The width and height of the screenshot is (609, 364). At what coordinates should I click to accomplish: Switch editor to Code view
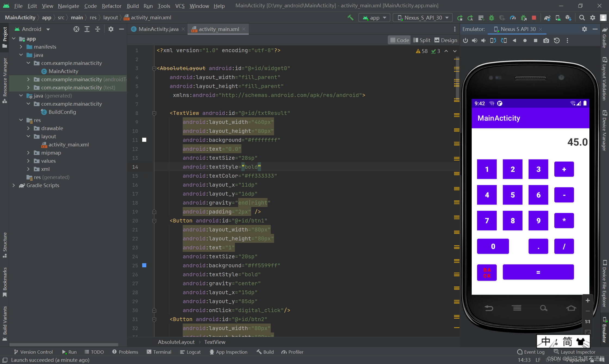click(x=399, y=40)
